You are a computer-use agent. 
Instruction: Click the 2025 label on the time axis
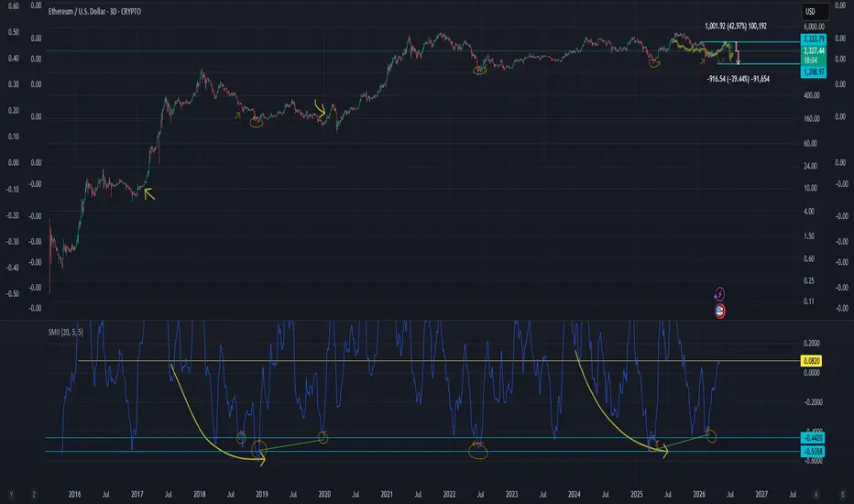637,494
